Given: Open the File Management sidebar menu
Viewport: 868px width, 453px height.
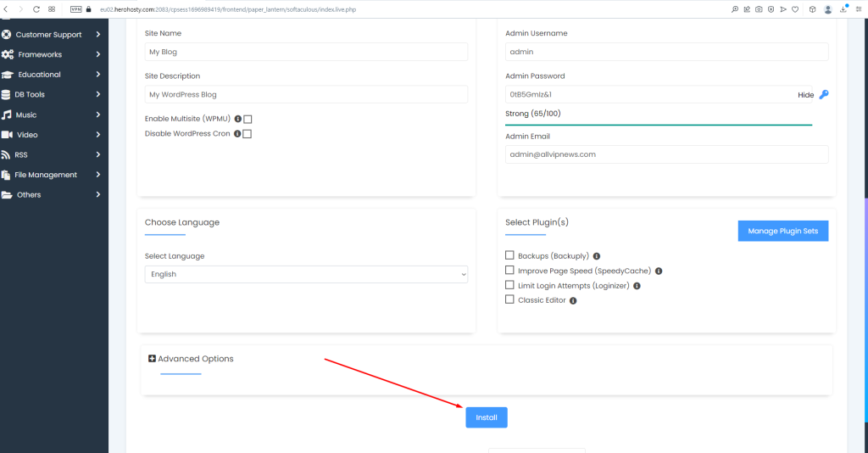Looking at the screenshot, I should tap(51, 175).
